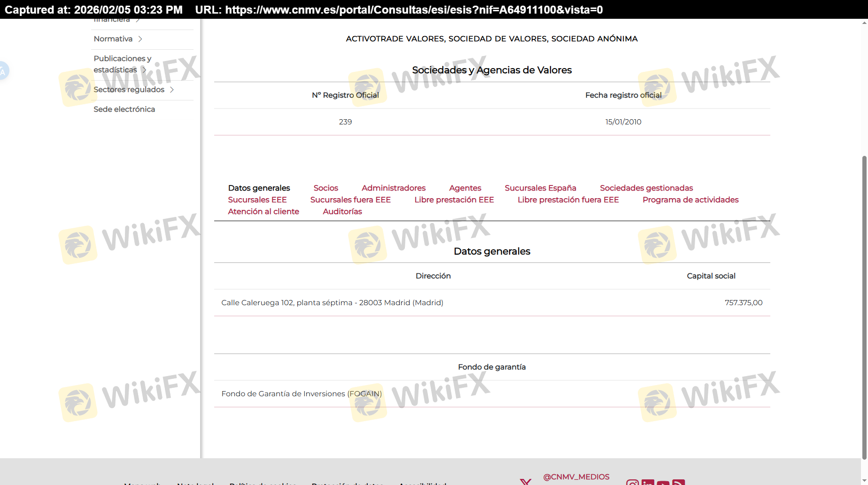Click the Calle Caleruega 102 address cell
This screenshot has height=485, width=868.
click(332, 303)
